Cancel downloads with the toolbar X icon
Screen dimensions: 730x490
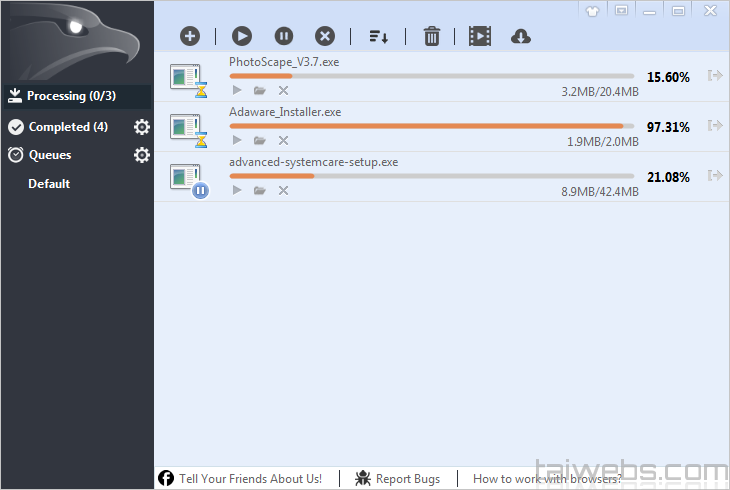pyautogui.click(x=325, y=36)
